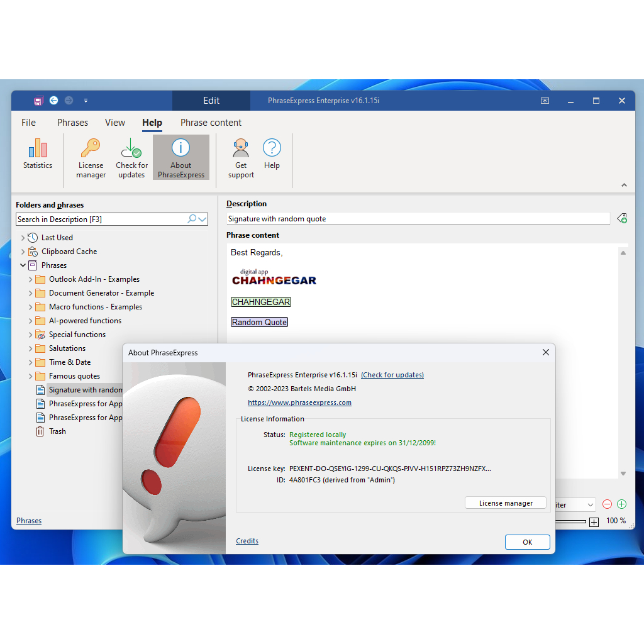The width and height of the screenshot is (644, 644).
Task: Expand Outlook Add-In - Examples folder
Action: [x=30, y=279]
